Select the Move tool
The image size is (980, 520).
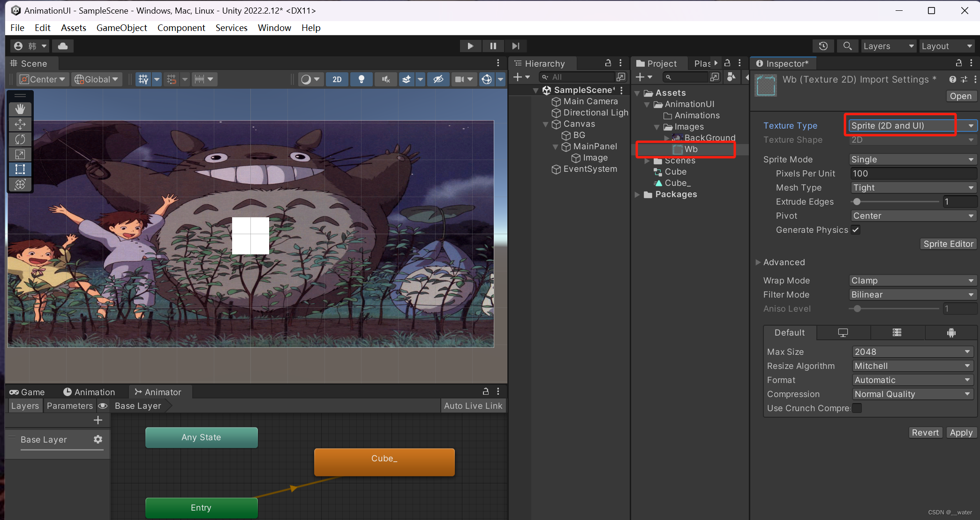pyautogui.click(x=20, y=124)
